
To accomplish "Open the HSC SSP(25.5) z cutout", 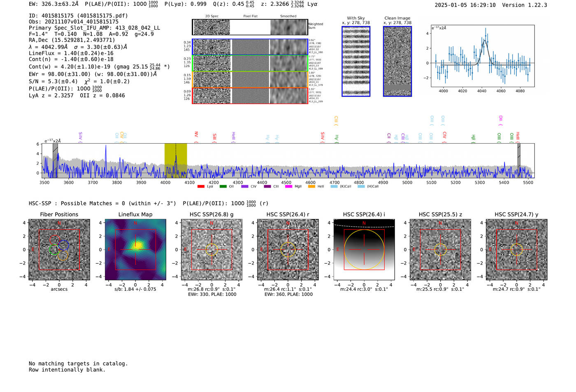I will tap(440, 250).
